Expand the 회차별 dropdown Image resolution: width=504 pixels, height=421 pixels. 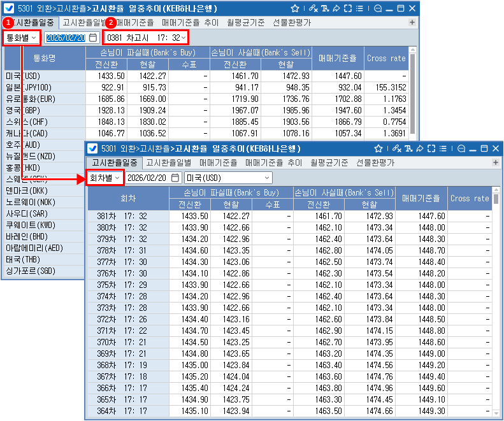point(104,178)
